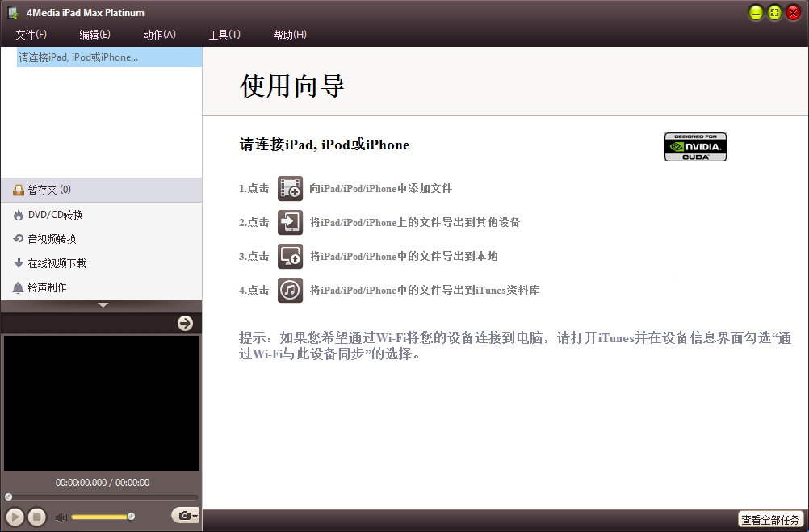Image resolution: width=809 pixels, height=532 pixels.
Task: Click the app logo in the title bar
Action: 13,12
